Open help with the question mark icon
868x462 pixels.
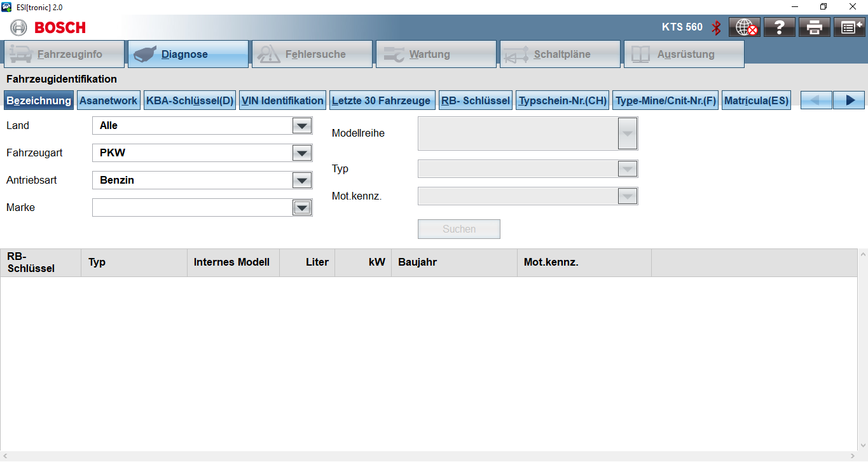point(780,27)
